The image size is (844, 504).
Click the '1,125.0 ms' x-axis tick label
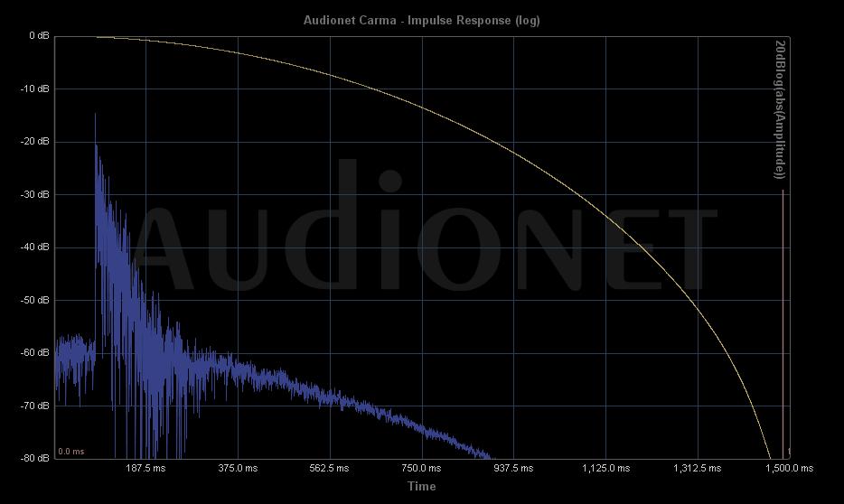tap(604, 468)
